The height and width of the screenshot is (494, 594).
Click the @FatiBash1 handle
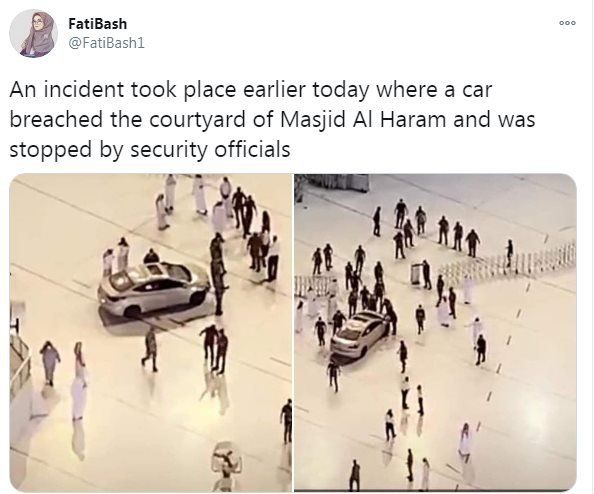[x=106, y=43]
